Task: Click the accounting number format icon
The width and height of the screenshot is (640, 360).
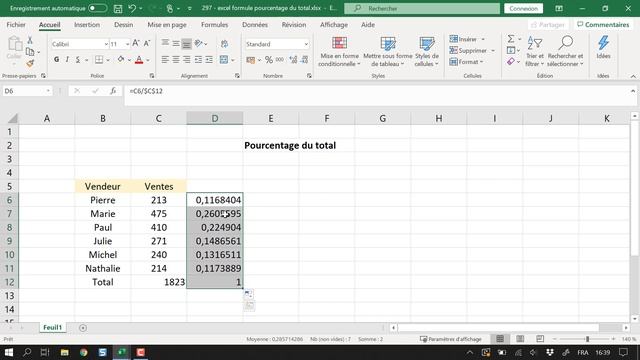Action: (250, 60)
